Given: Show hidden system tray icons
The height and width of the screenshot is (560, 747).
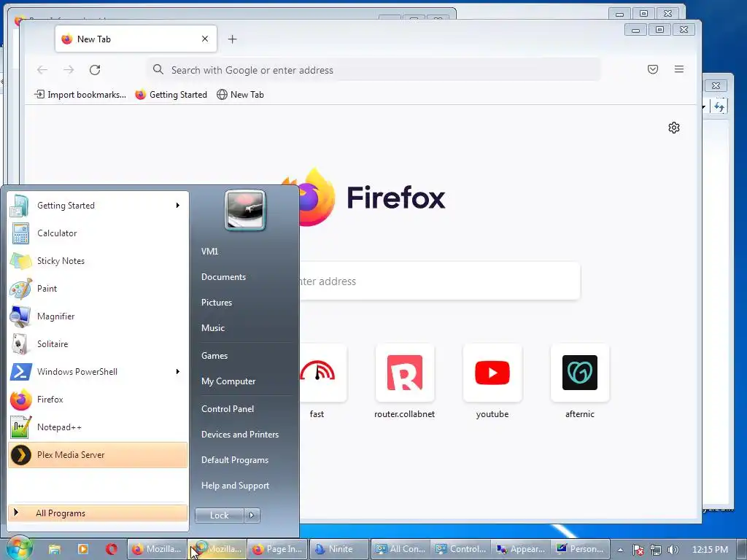Looking at the screenshot, I should click(620, 550).
